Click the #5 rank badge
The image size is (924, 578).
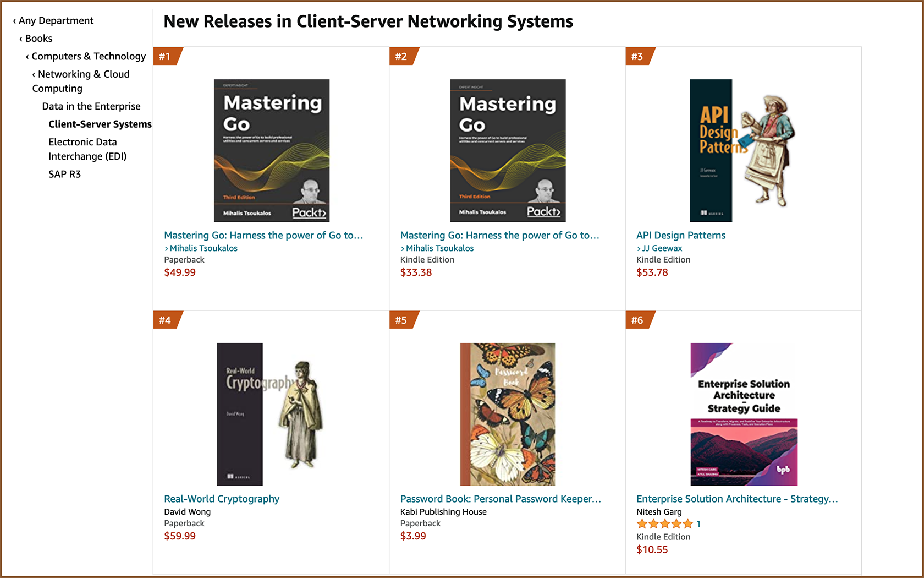[404, 320]
